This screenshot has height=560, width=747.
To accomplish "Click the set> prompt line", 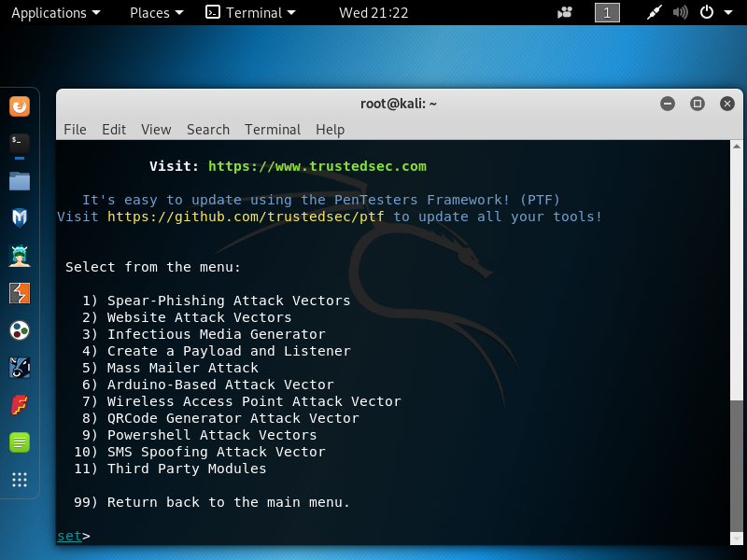I will [x=74, y=536].
